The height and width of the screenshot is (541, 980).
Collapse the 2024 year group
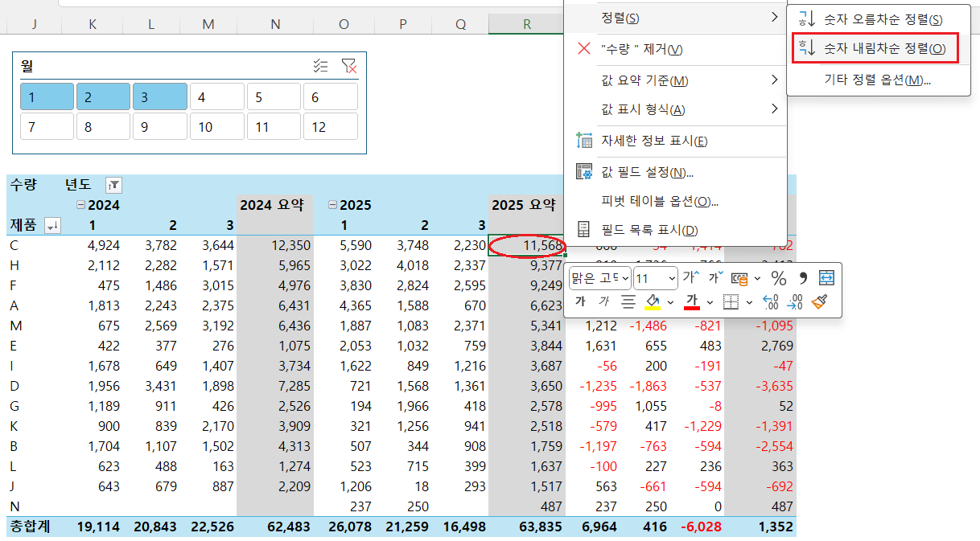(x=80, y=205)
